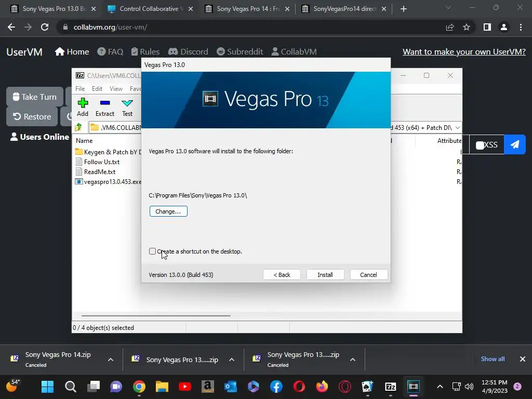Switch to Control Collaborative browser tab
Image resolution: width=532 pixels, height=399 pixels.
tap(151, 9)
